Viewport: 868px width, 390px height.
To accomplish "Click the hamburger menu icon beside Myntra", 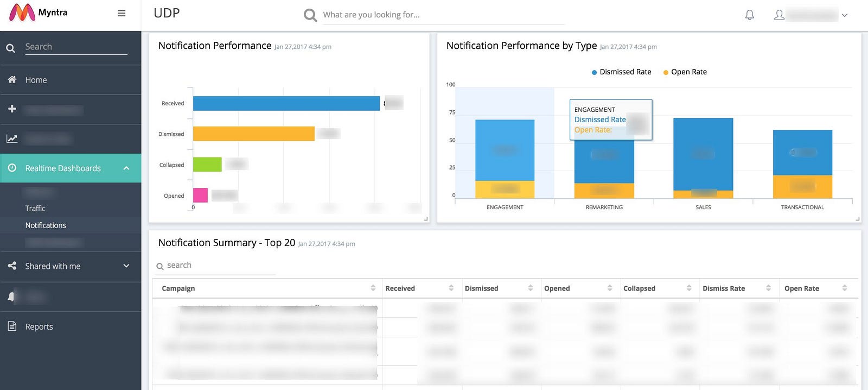I will click(x=122, y=13).
